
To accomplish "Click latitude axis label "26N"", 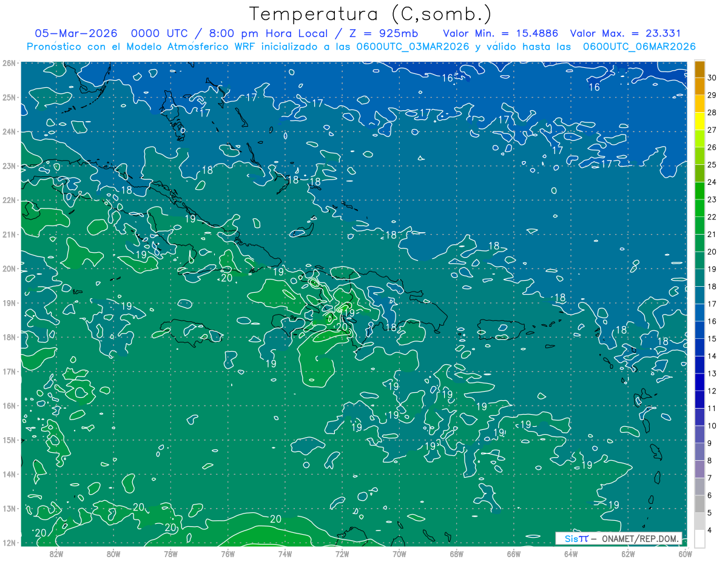I will pos(9,63).
